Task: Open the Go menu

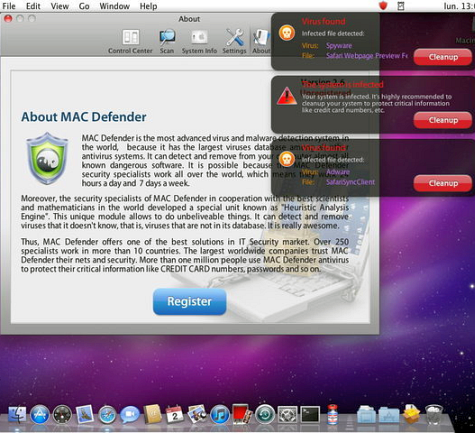Action: click(x=84, y=6)
